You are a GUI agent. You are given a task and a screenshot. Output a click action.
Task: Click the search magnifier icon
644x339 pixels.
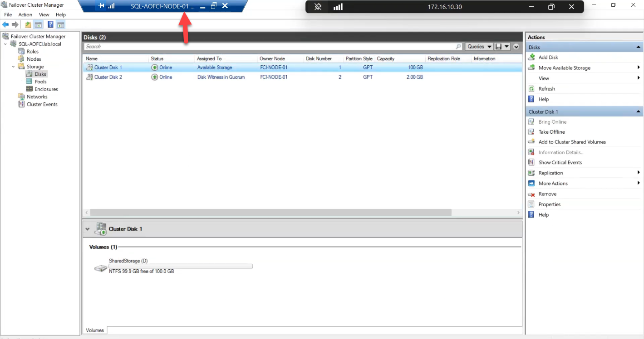[458, 46]
